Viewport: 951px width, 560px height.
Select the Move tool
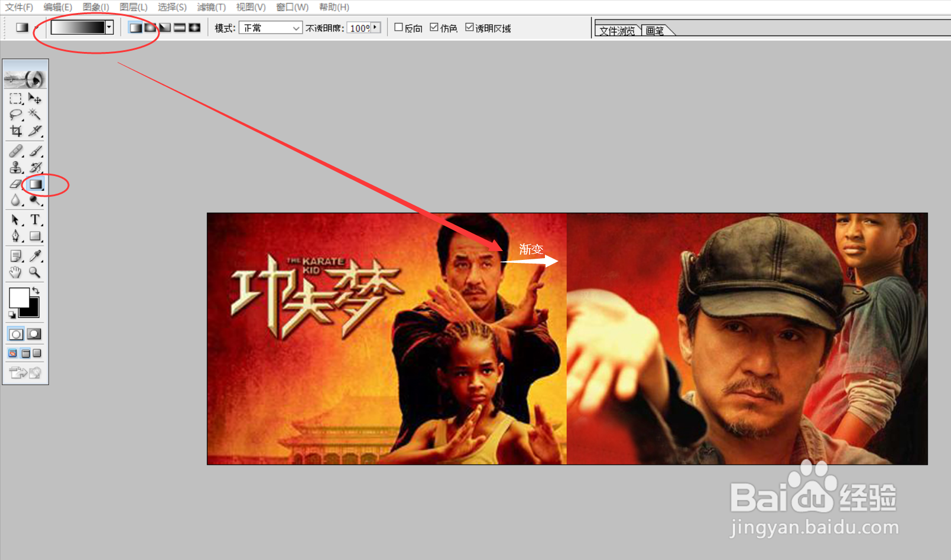click(x=35, y=99)
